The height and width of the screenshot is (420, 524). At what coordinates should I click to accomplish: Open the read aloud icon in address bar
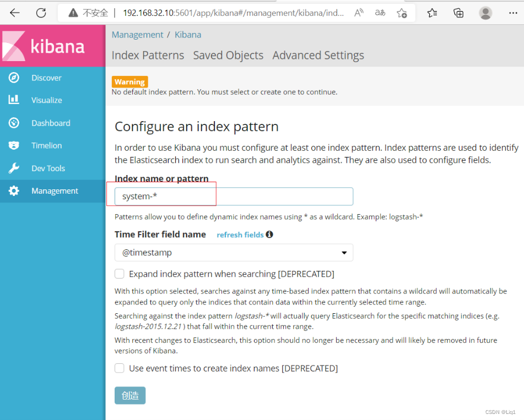click(359, 13)
